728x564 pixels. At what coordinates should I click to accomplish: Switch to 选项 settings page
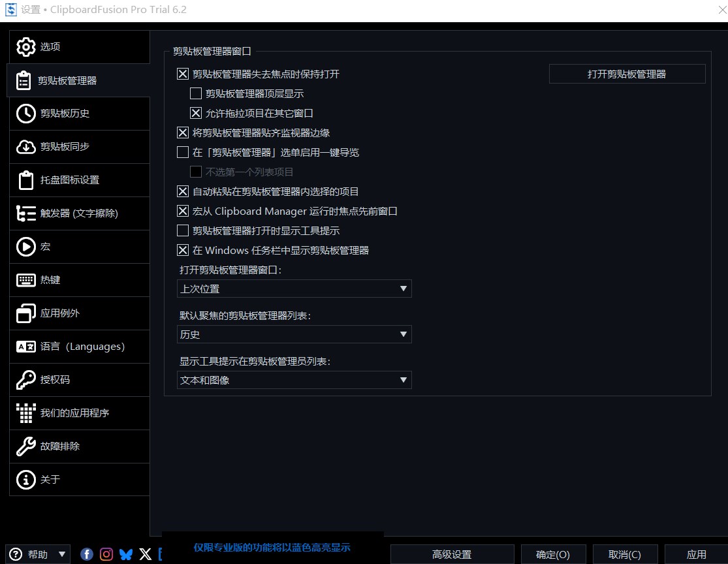point(80,47)
